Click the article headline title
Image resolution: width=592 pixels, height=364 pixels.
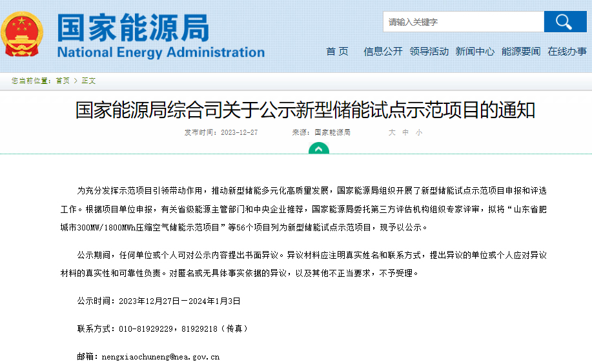(x=305, y=110)
